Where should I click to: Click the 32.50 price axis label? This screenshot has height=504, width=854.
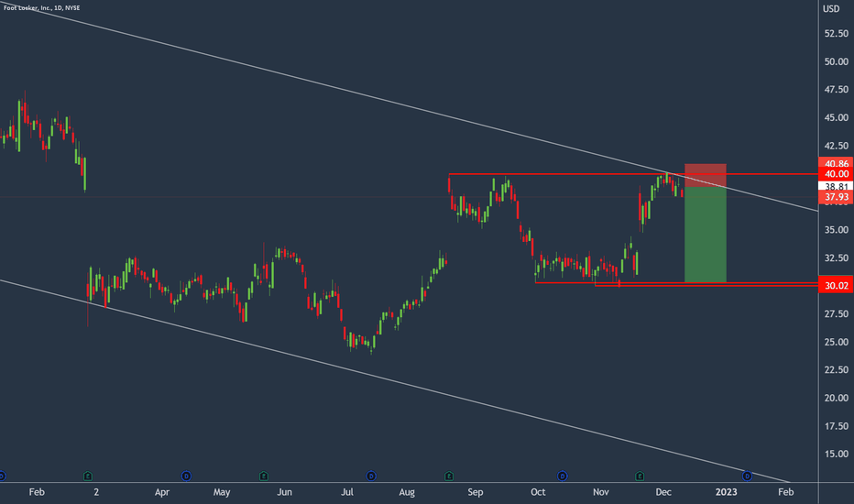pos(836,257)
